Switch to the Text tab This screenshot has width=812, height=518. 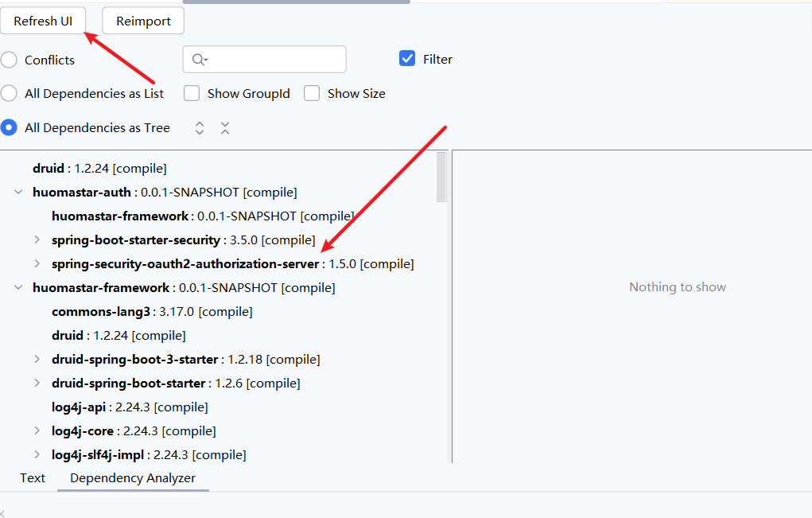[32, 477]
